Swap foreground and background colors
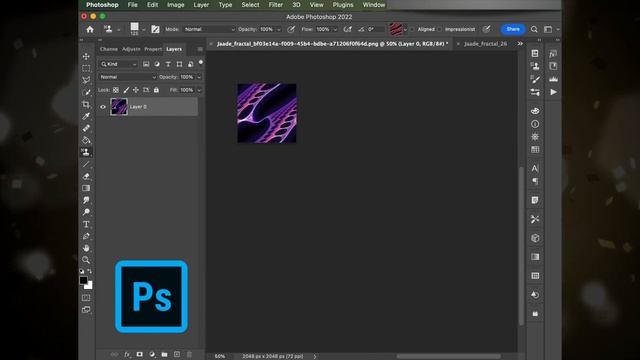Screen dimensions: 640x360 90,271
